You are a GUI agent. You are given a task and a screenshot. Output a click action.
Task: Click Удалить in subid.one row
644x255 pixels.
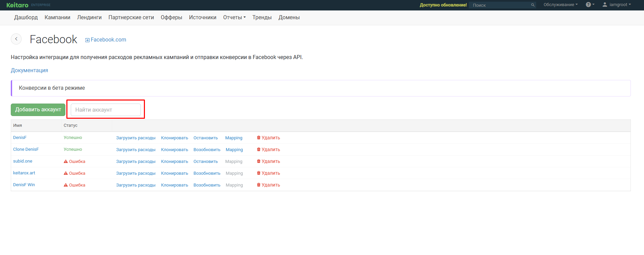tap(268, 162)
